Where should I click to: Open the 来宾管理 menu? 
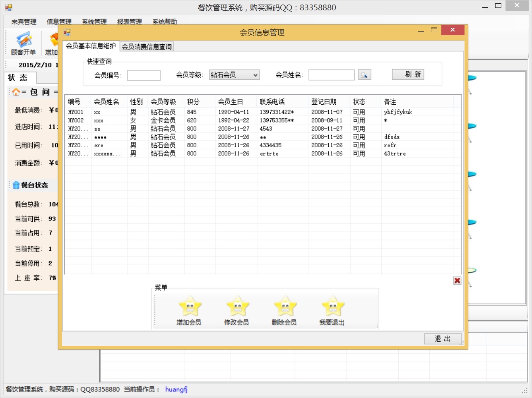pos(24,22)
